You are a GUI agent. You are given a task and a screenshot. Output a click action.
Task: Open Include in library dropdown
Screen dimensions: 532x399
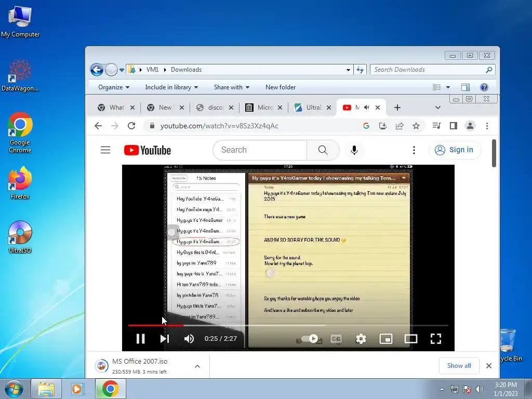click(x=171, y=87)
